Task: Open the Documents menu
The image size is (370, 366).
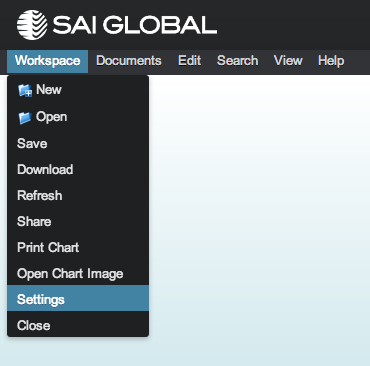Action: 129,61
